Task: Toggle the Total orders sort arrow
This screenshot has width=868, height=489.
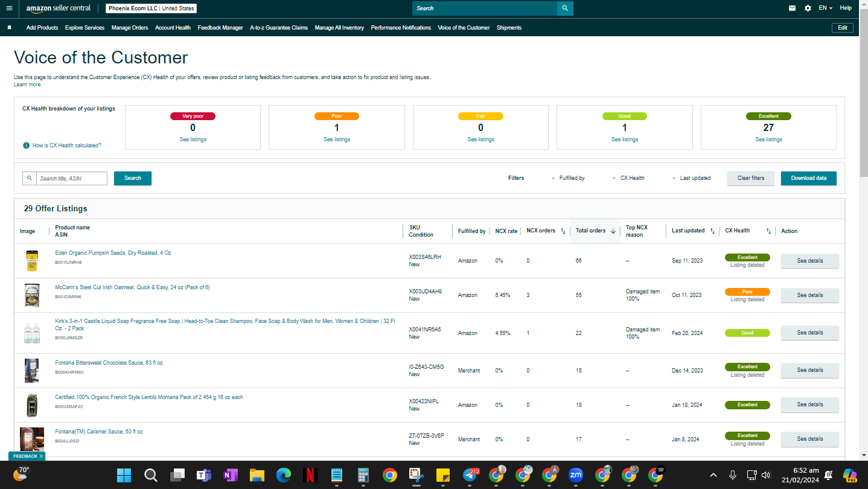Action: coord(613,231)
